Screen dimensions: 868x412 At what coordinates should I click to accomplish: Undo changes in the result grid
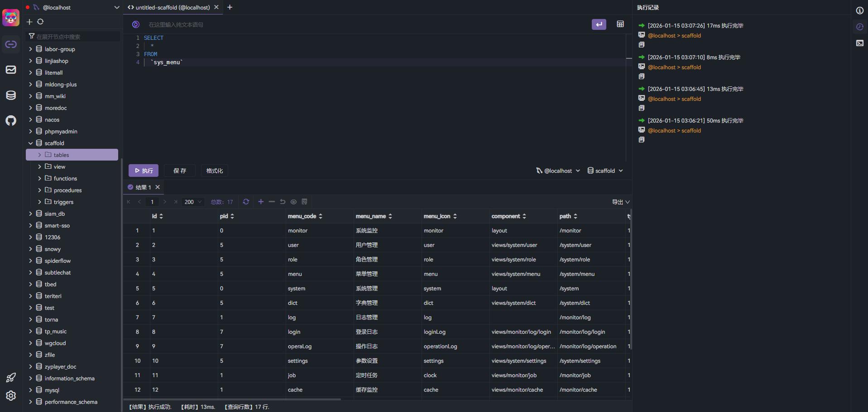coord(283,202)
